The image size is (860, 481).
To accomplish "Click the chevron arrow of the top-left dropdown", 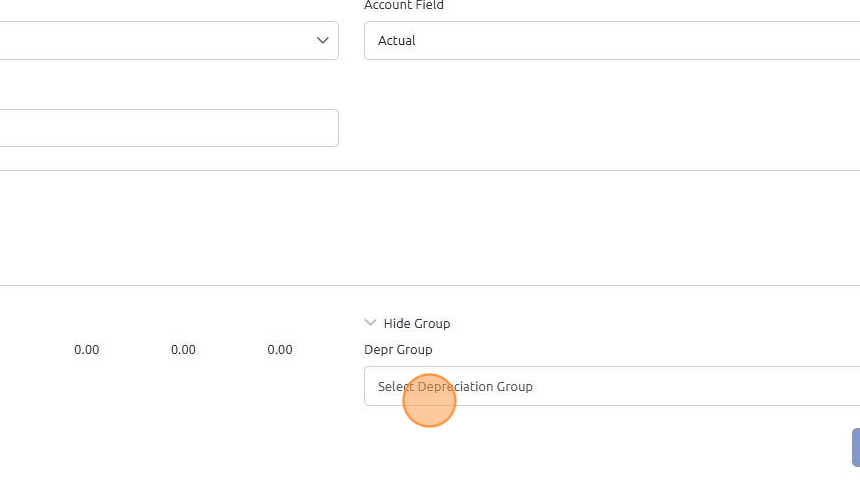I will click(322, 40).
